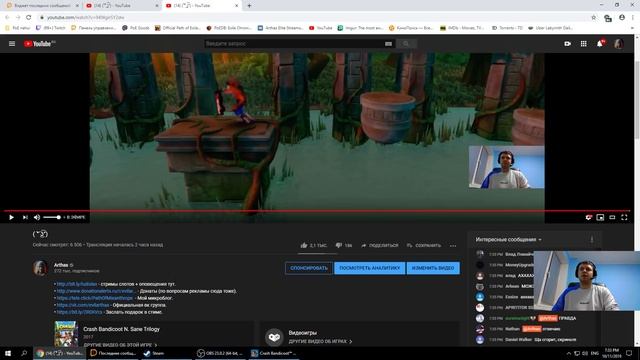
Task: Toggle theater mode view
Action: (x=612, y=218)
